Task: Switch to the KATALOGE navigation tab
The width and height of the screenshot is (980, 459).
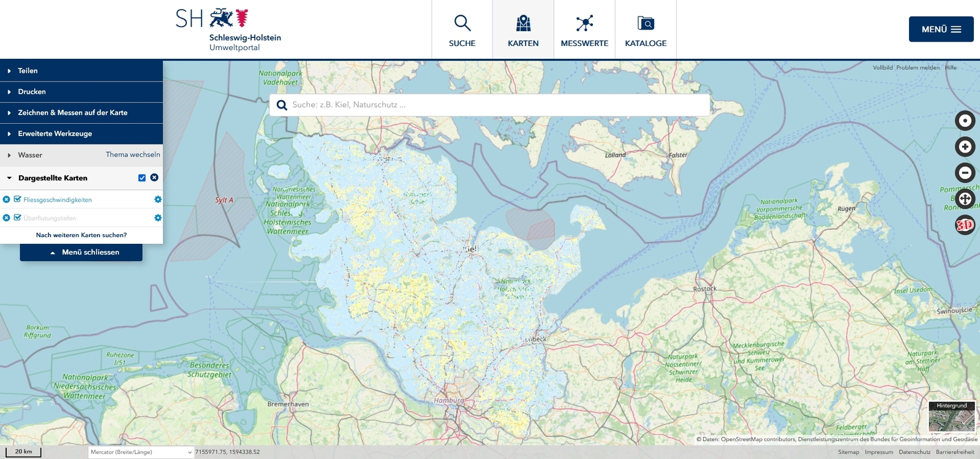Action: [x=646, y=30]
